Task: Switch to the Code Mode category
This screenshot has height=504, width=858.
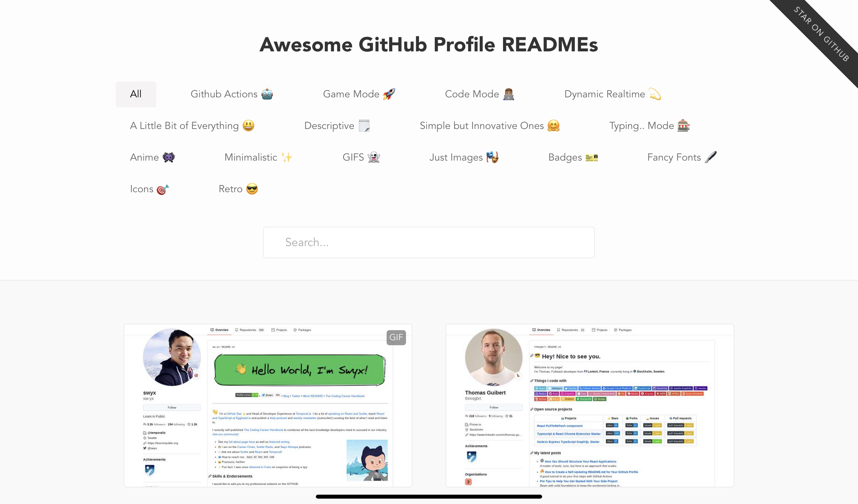Action: (x=479, y=94)
